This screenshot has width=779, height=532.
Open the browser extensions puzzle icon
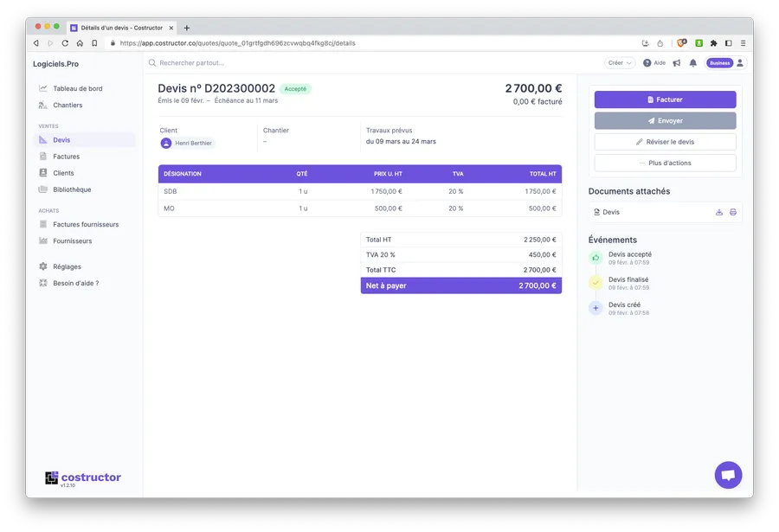[x=713, y=42]
